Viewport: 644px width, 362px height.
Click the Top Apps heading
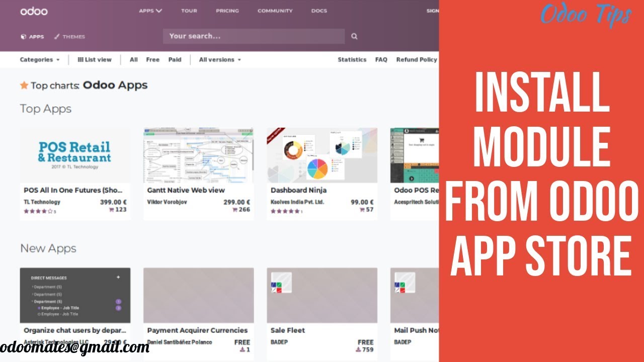coord(46,109)
